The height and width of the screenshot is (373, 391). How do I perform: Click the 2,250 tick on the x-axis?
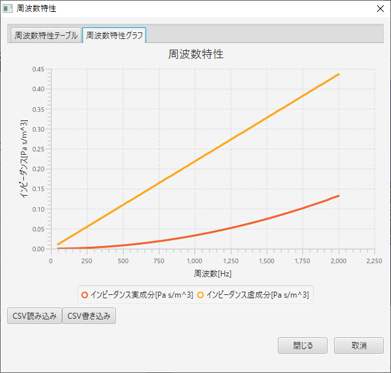375,261
